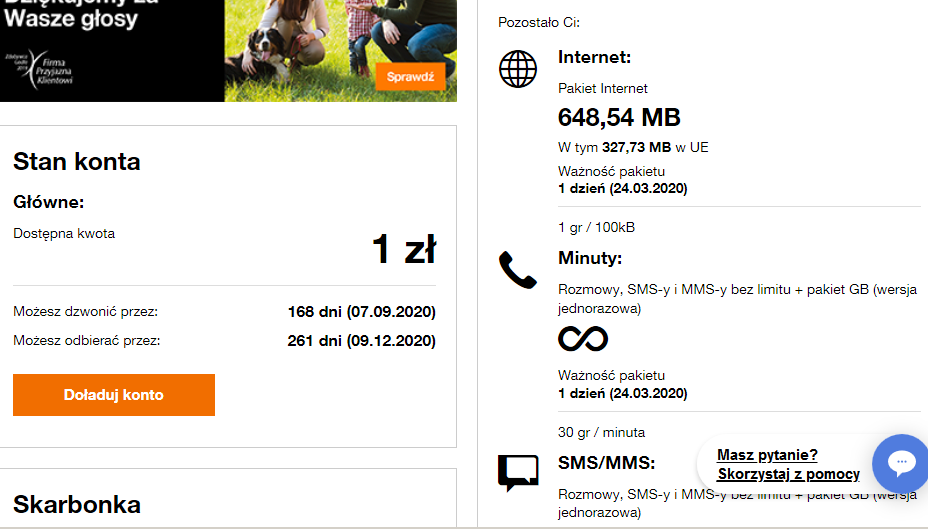Click the Stan konta heading
Viewport: 928px width, 529px height.
[x=77, y=162]
